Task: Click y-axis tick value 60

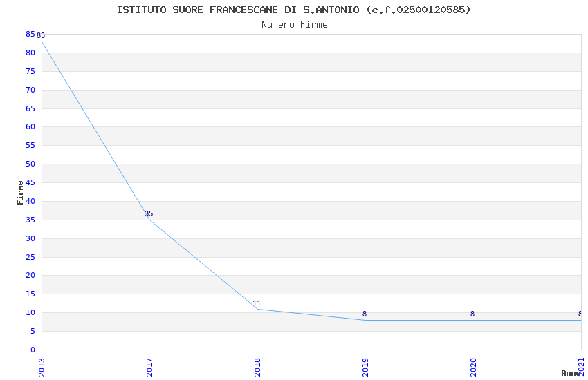Action: click(30, 126)
